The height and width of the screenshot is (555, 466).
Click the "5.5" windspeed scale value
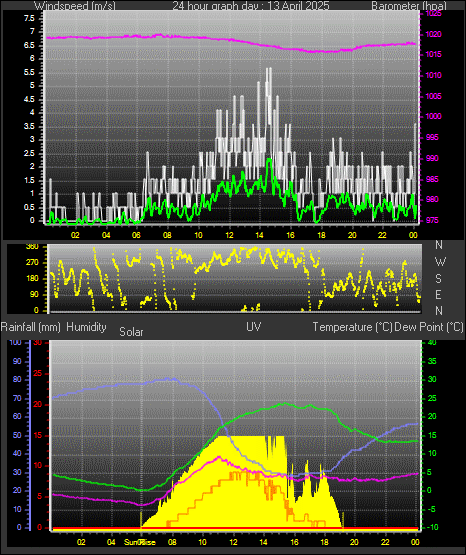(29, 73)
